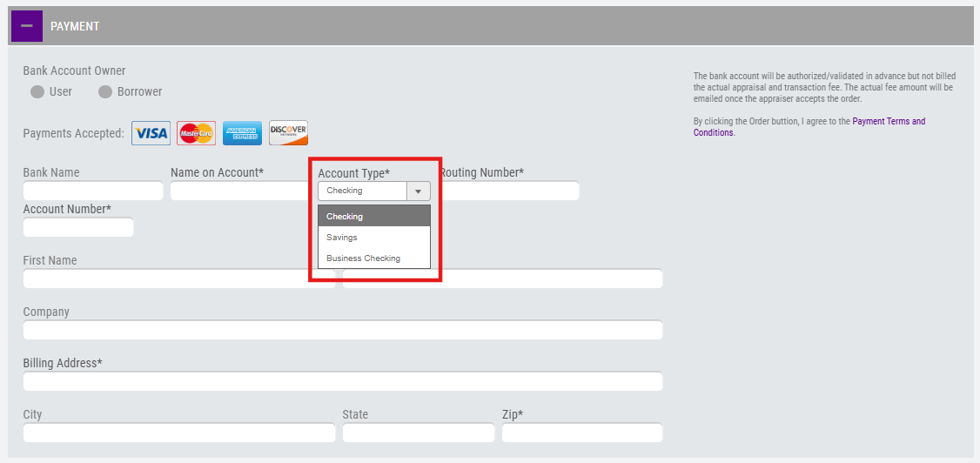The image size is (980, 463).
Task: Select Borrower as bank account owner
Action: point(105,92)
